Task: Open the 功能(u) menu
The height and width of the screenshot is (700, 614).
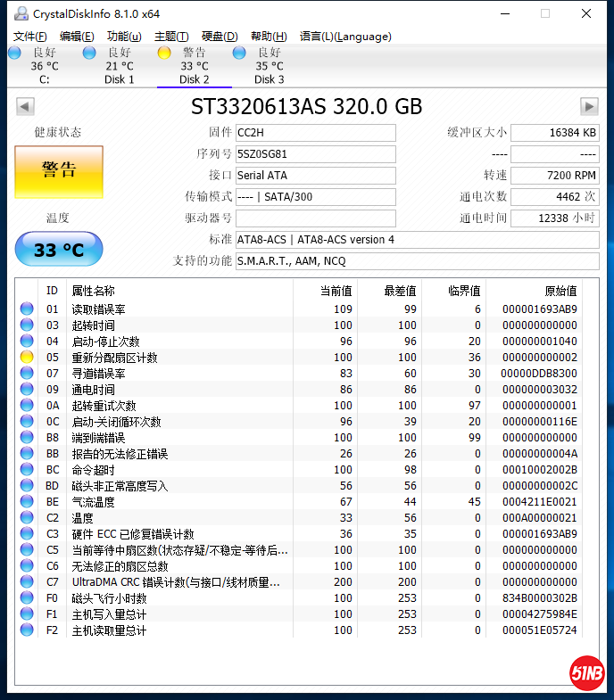Action: pyautogui.click(x=124, y=37)
